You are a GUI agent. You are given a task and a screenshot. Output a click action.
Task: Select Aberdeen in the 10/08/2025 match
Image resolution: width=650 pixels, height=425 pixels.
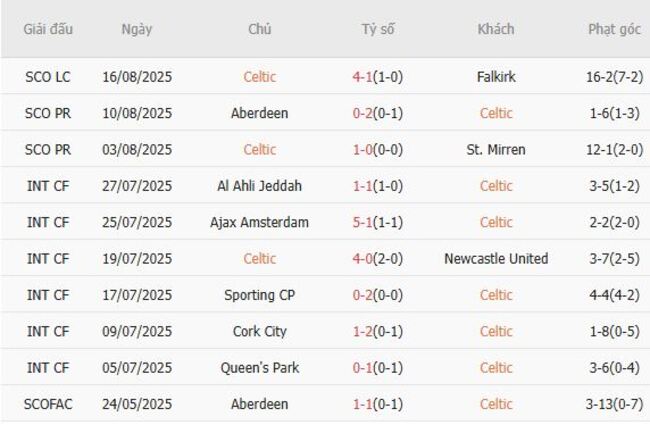point(259,113)
